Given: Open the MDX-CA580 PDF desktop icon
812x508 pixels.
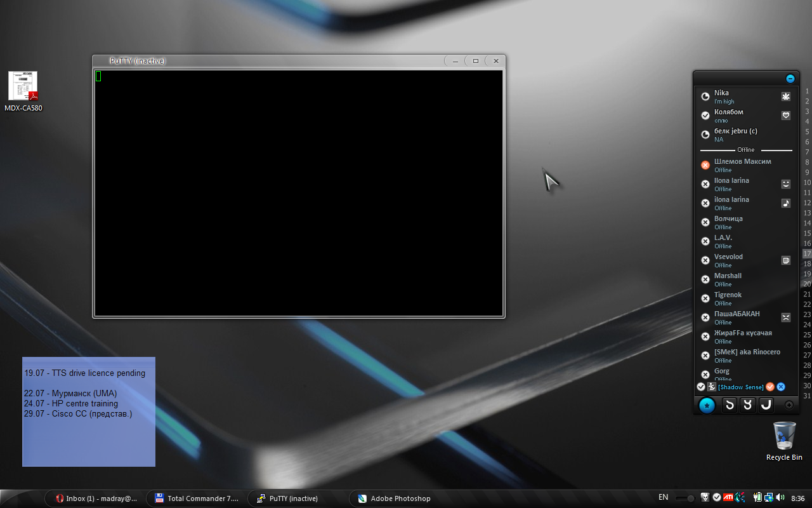Looking at the screenshot, I should tap(23, 91).
